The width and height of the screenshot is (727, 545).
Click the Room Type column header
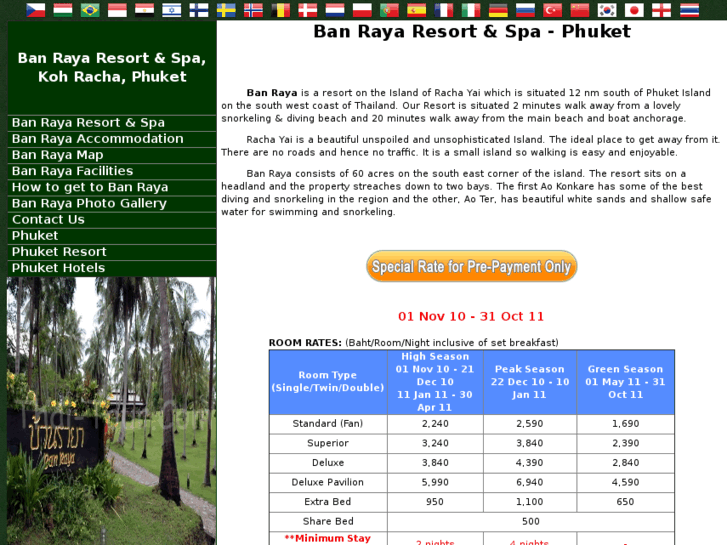(328, 382)
